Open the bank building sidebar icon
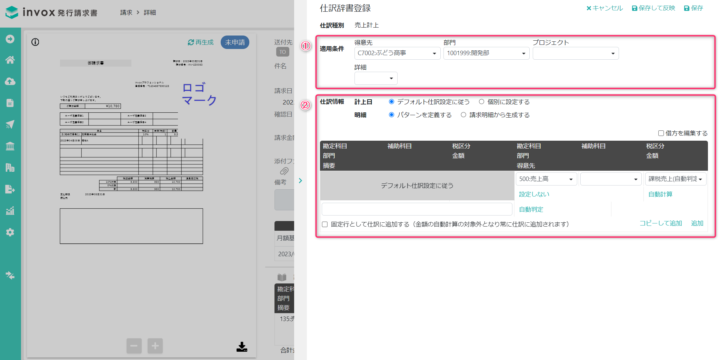This screenshot has width=720, height=360. (10, 146)
